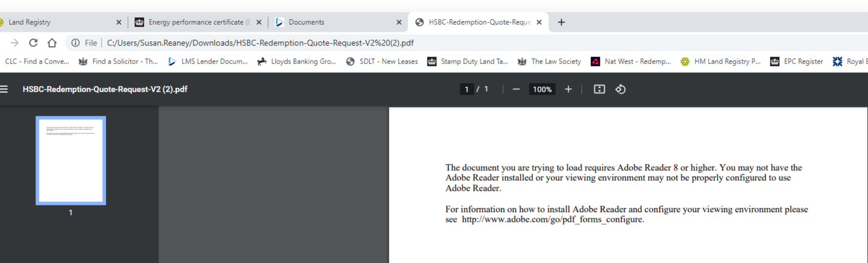Close the Land Registry tab

[x=119, y=22]
